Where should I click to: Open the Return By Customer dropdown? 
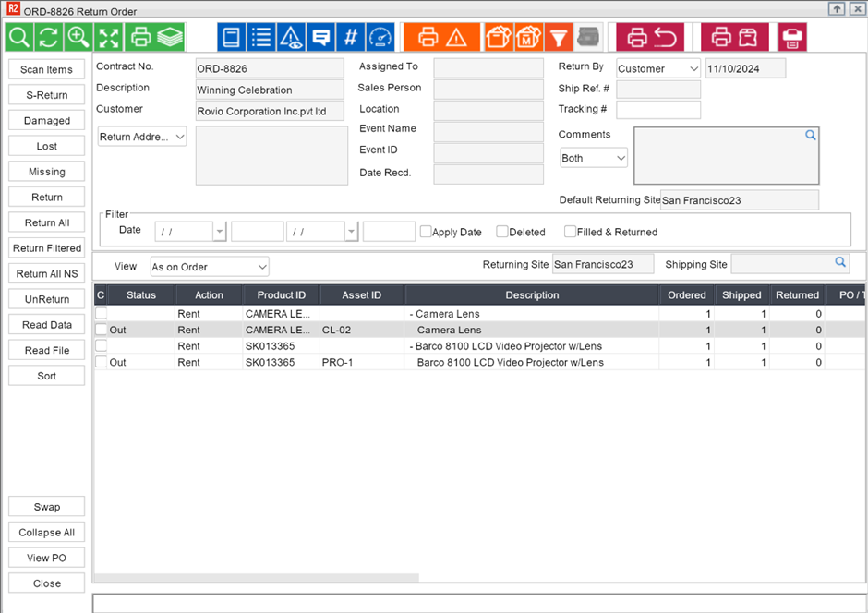pyautogui.click(x=657, y=68)
